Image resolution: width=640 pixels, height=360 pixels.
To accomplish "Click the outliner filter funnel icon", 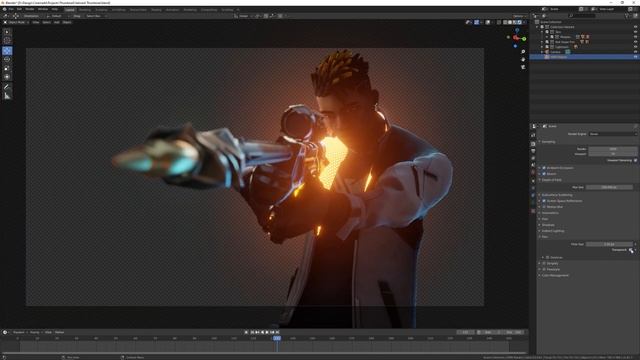I will click(628, 16).
